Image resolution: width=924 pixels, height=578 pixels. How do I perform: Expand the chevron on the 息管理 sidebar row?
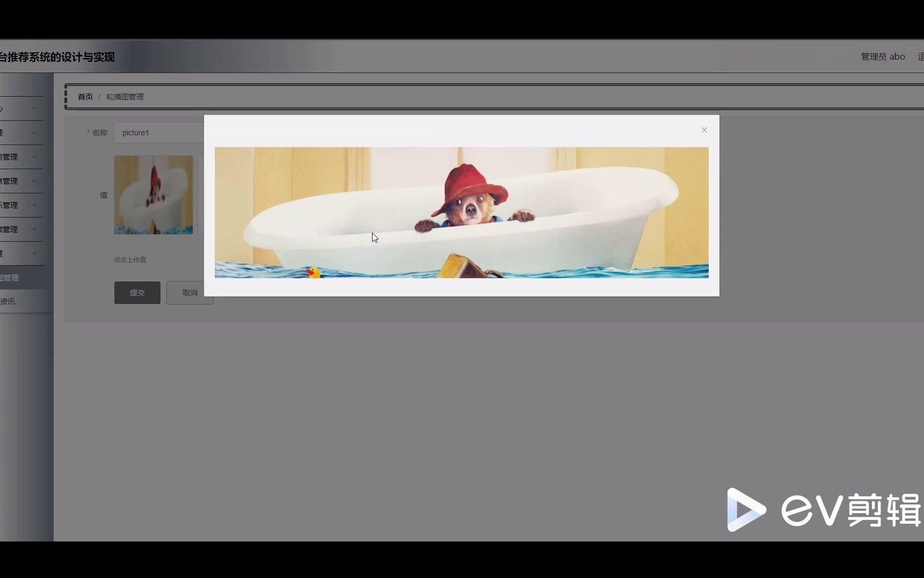pos(34,181)
